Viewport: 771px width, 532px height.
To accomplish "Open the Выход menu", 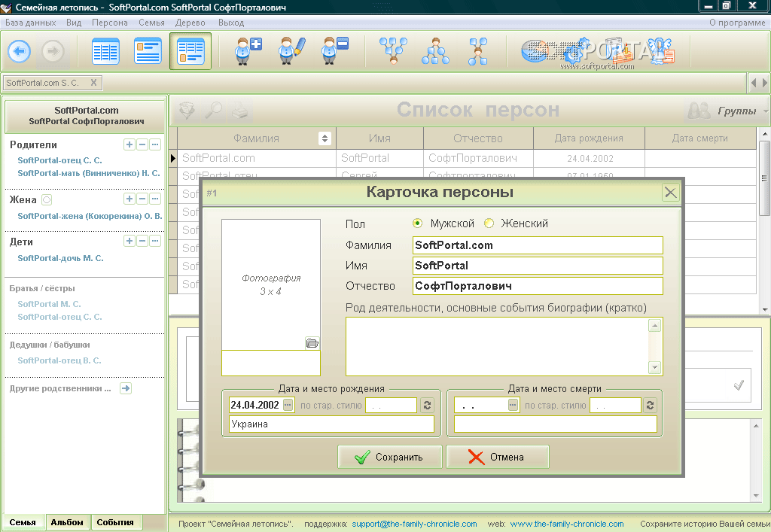I will pyautogui.click(x=231, y=23).
